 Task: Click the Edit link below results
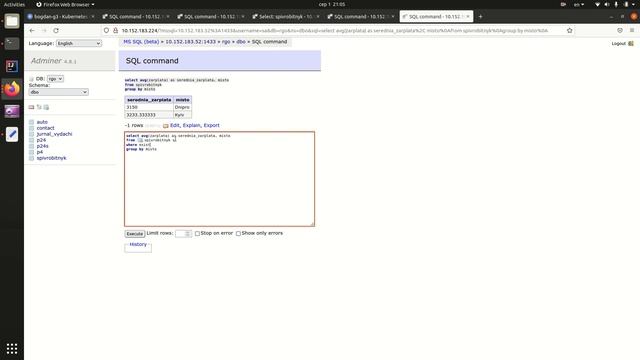click(175, 125)
